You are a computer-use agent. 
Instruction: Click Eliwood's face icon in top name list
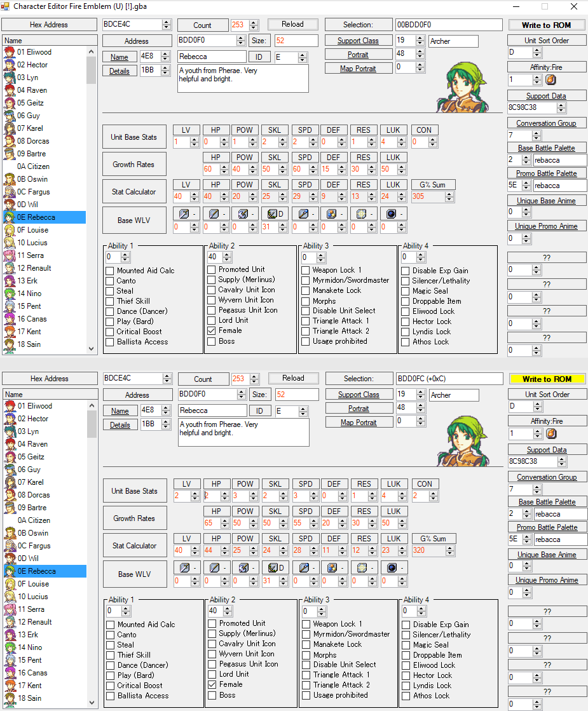point(10,52)
